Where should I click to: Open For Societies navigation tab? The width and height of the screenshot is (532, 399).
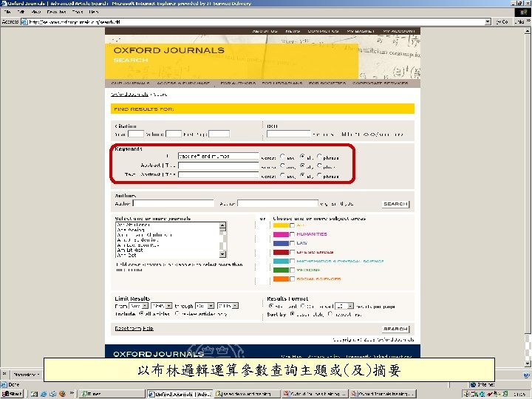[x=327, y=83]
